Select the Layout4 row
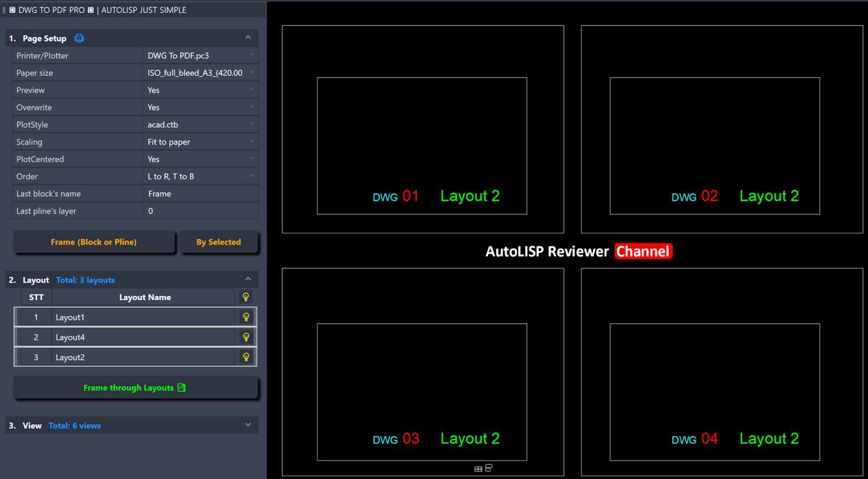868x479 pixels. (135, 337)
